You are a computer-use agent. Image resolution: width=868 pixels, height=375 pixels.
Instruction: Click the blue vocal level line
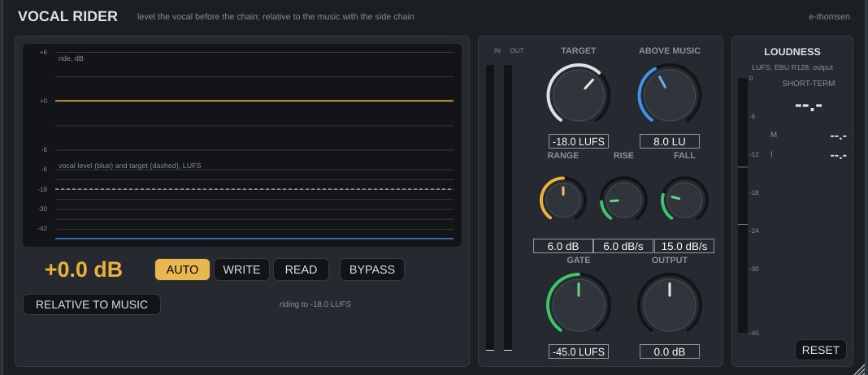(x=254, y=239)
